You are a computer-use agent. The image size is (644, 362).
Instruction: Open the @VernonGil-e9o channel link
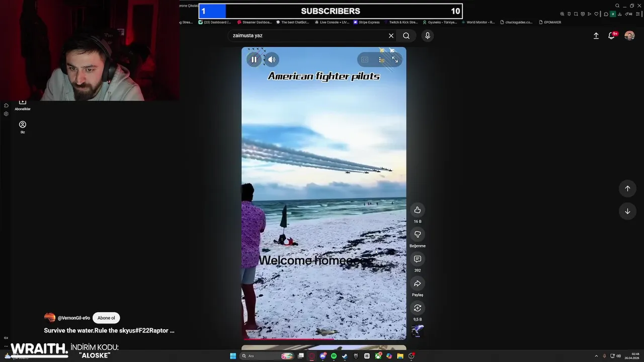tap(74, 318)
